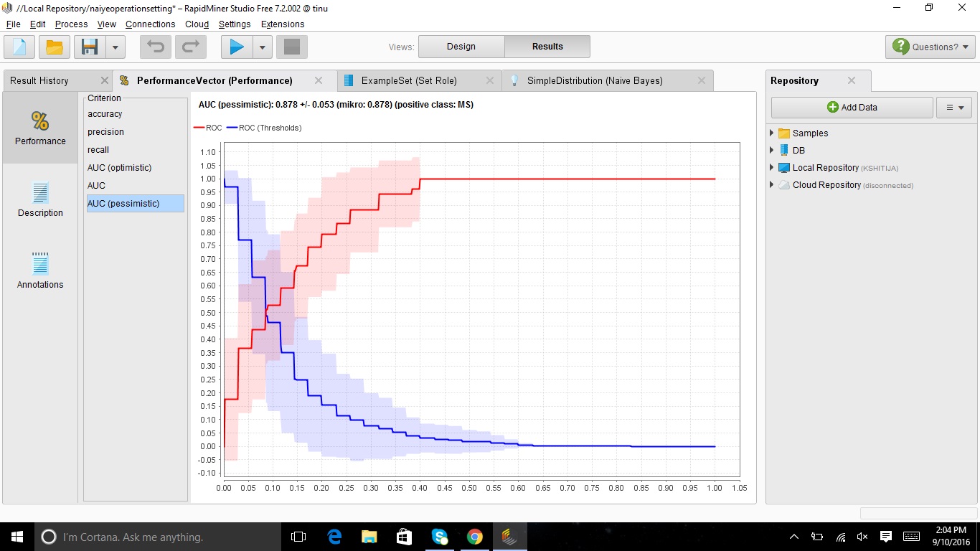Stop the process execution
Viewport: 980px width, 551px height.
pos(293,47)
